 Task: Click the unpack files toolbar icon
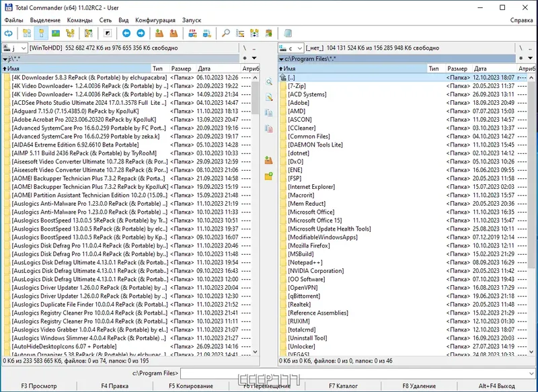[174, 33]
